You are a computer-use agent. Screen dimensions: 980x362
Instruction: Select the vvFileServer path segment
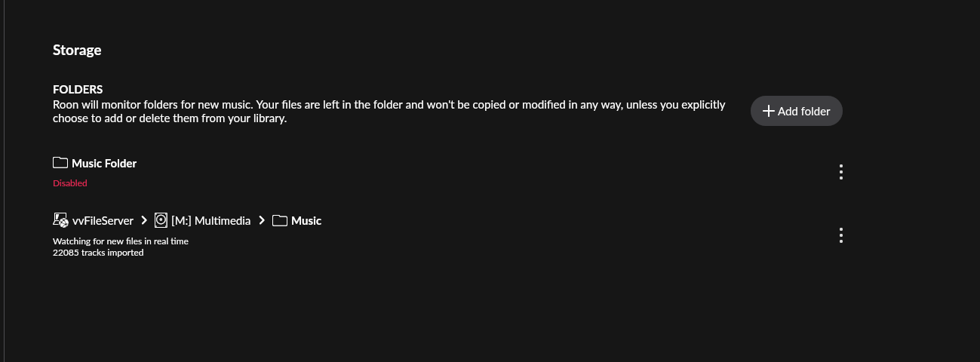pyautogui.click(x=103, y=220)
